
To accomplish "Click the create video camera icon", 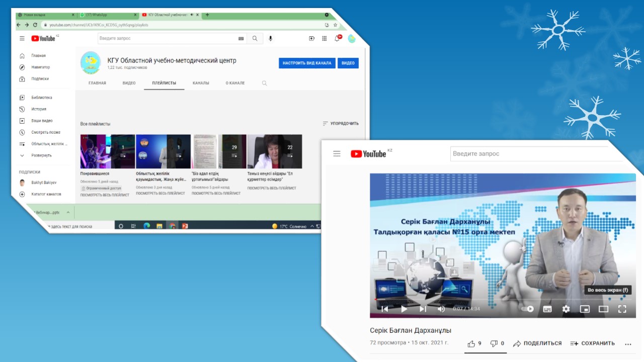I will [x=311, y=38].
